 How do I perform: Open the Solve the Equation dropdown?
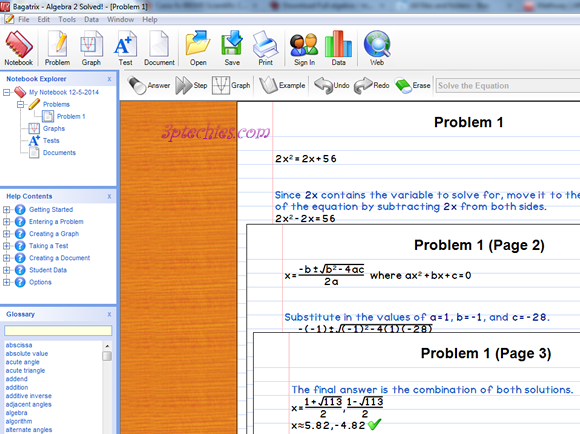pyautogui.click(x=508, y=85)
